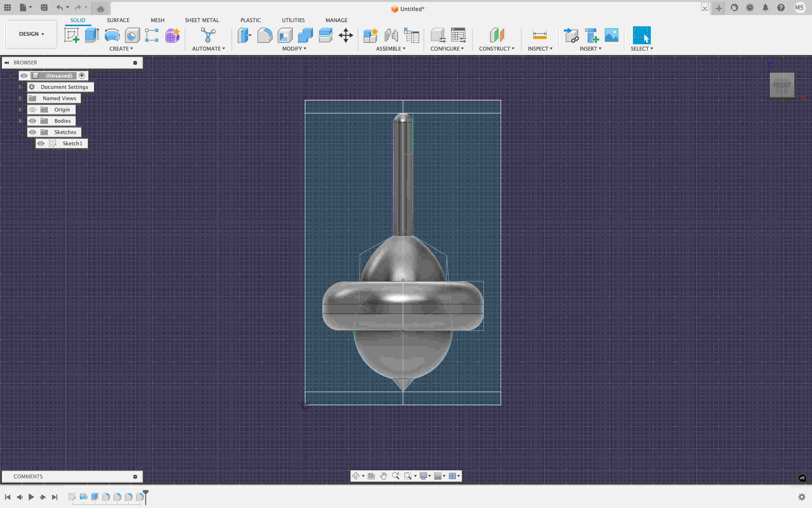
Task: Open the Help question mark menu
Action: pos(781,8)
